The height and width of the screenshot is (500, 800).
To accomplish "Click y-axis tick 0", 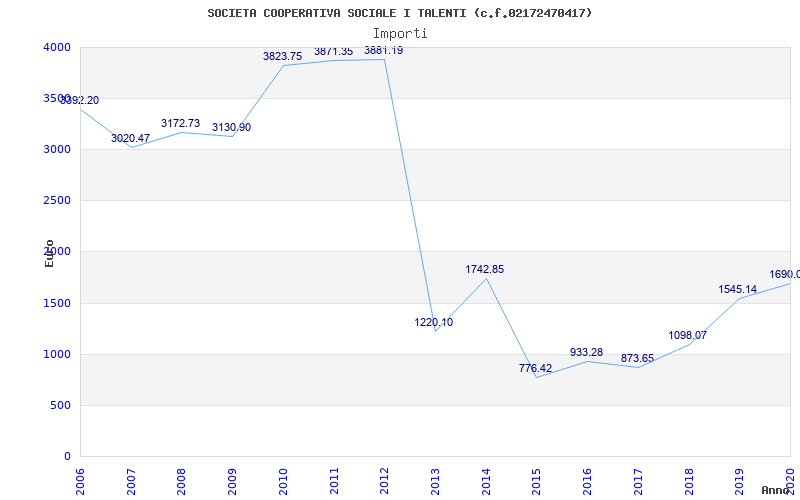I will pyautogui.click(x=67, y=457).
